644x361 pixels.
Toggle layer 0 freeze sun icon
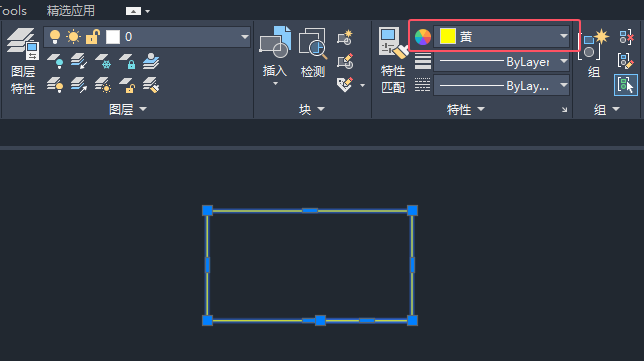[74, 37]
